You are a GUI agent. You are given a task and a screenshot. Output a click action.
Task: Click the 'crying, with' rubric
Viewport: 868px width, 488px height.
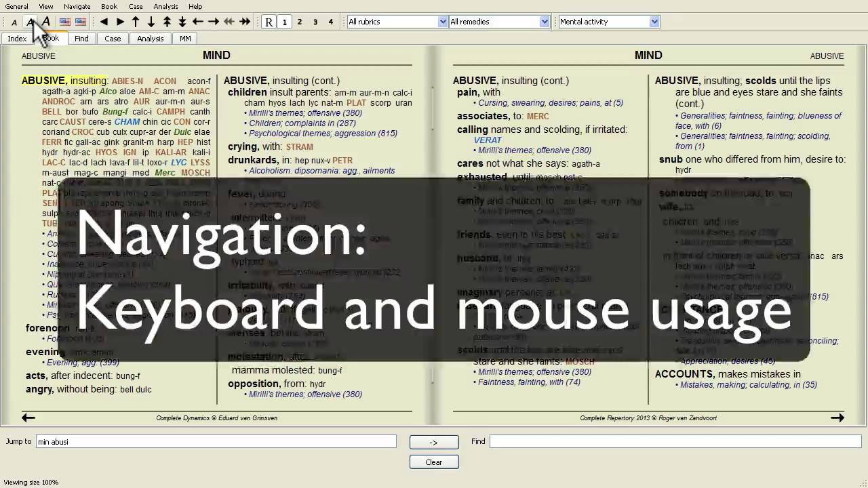[271, 146]
